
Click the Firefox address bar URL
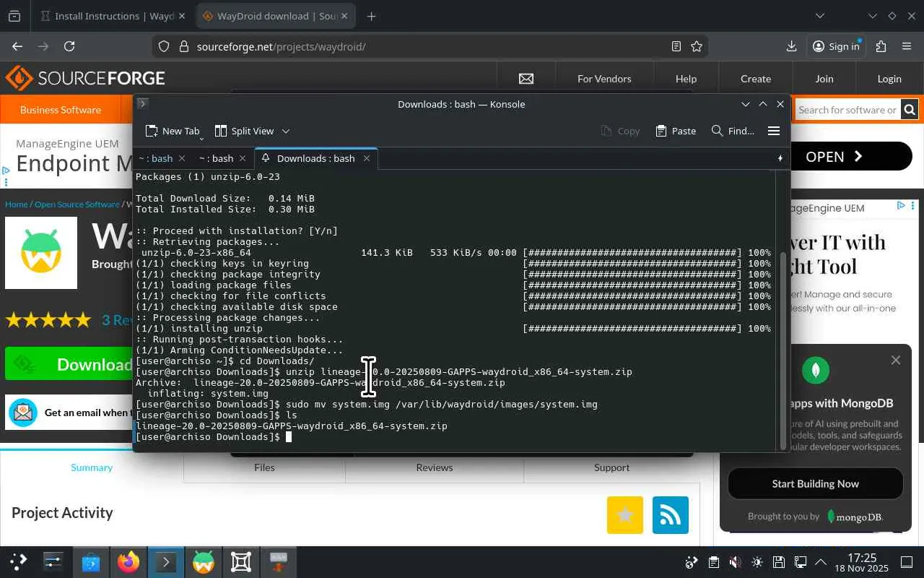[x=281, y=46]
